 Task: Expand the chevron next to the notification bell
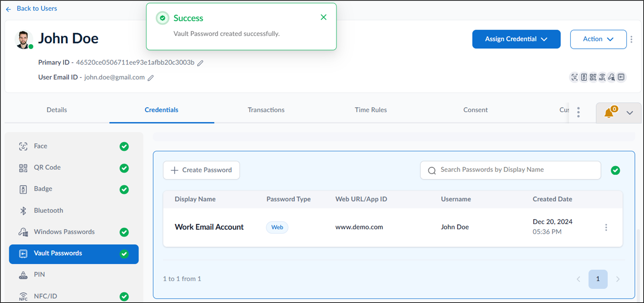630,113
